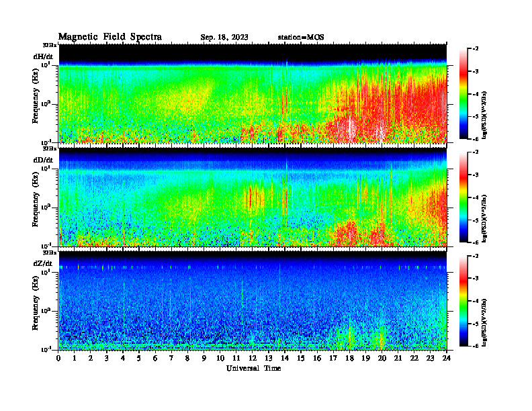Click the "dD/dt" panel label

(x=43, y=160)
